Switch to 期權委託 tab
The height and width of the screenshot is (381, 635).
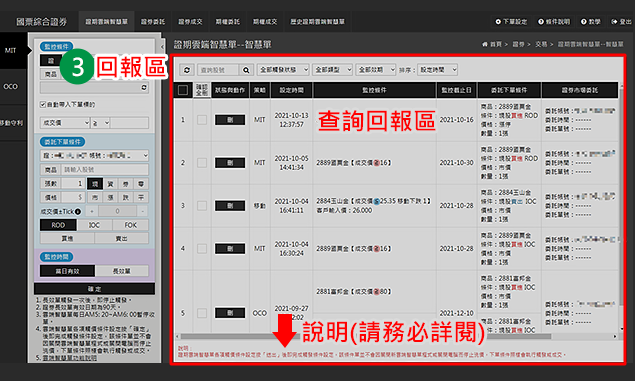[227, 22]
